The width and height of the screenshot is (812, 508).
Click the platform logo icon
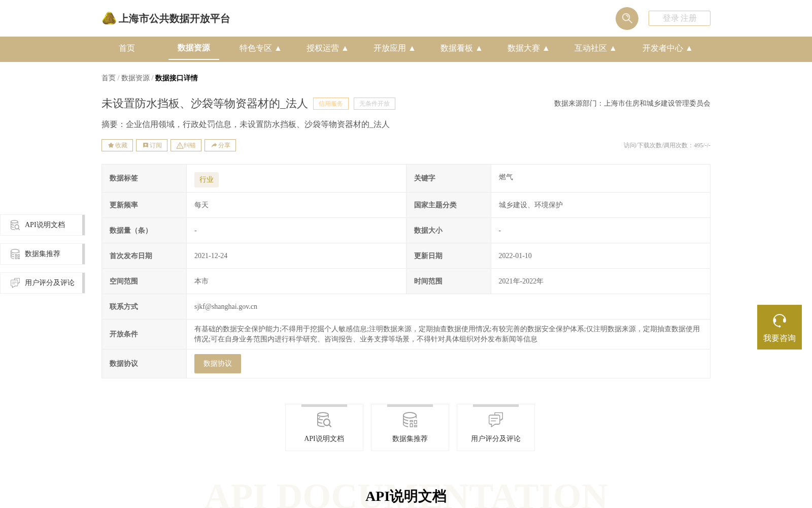[x=109, y=18]
